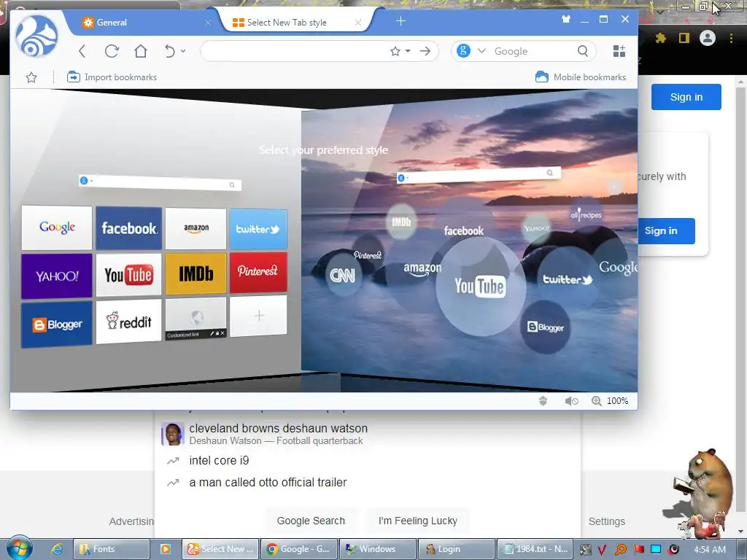Click the Google search engine icon
The height and width of the screenshot is (560, 747).
pos(463,50)
